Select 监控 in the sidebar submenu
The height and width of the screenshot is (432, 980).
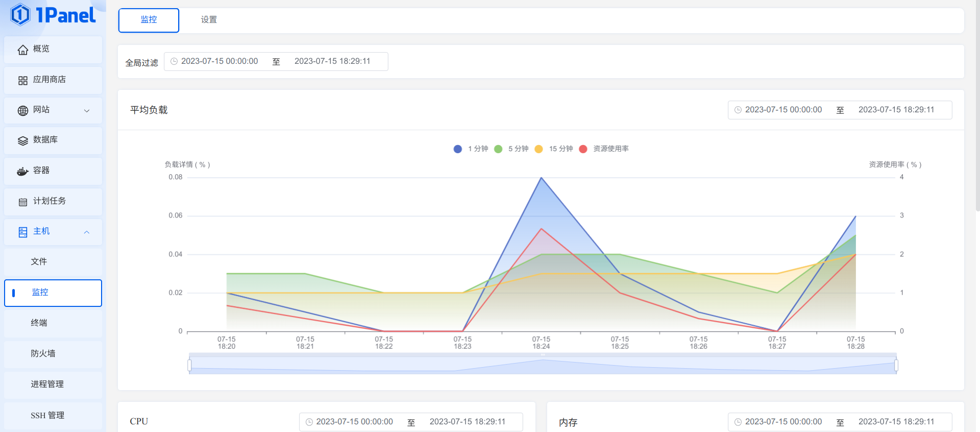53,293
